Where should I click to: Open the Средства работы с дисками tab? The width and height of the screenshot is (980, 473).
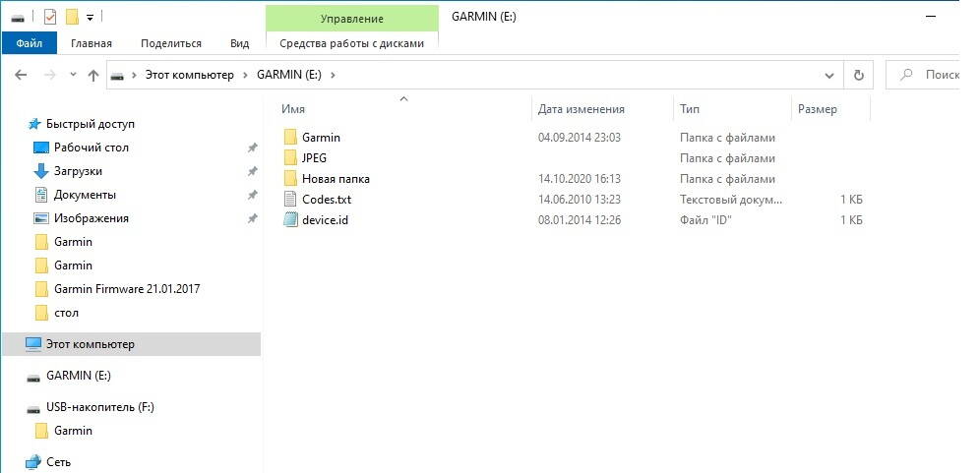point(351,43)
